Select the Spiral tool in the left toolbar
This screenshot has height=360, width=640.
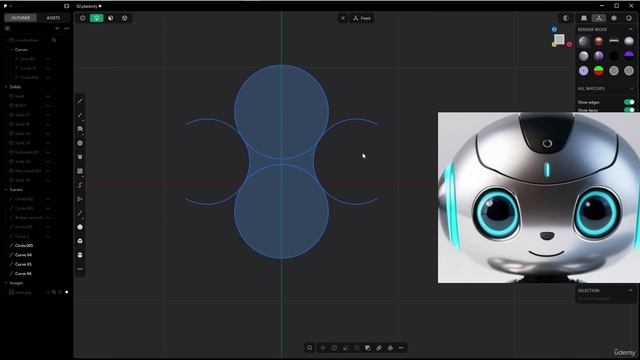coord(80,185)
